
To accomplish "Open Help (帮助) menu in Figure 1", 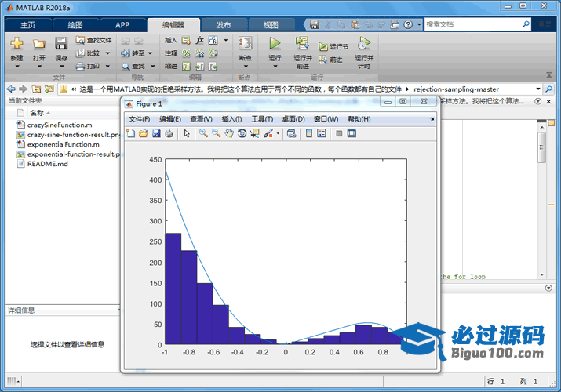I will coord(359,119).
